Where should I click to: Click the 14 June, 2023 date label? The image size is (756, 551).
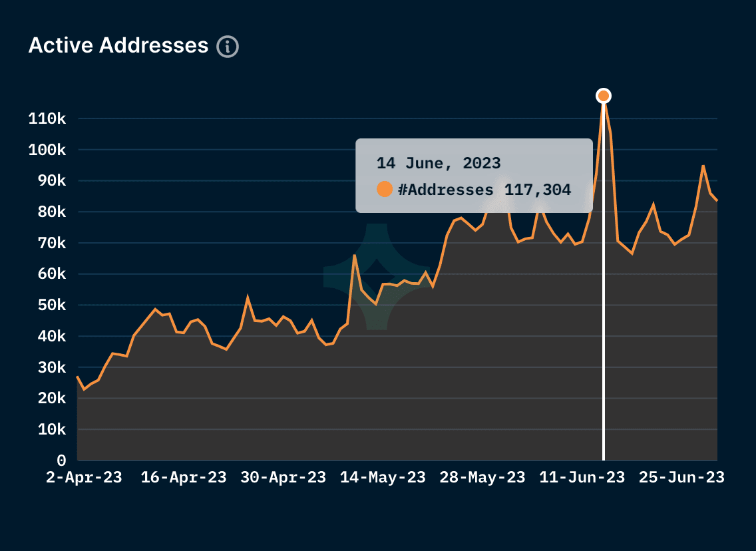click(x=439, y=162)
